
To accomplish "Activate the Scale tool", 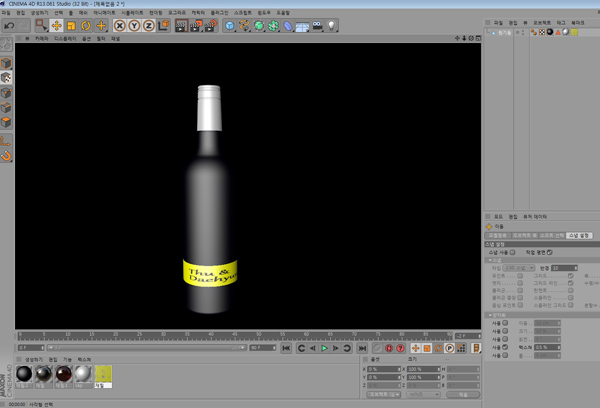I will [x=71, y=26].
